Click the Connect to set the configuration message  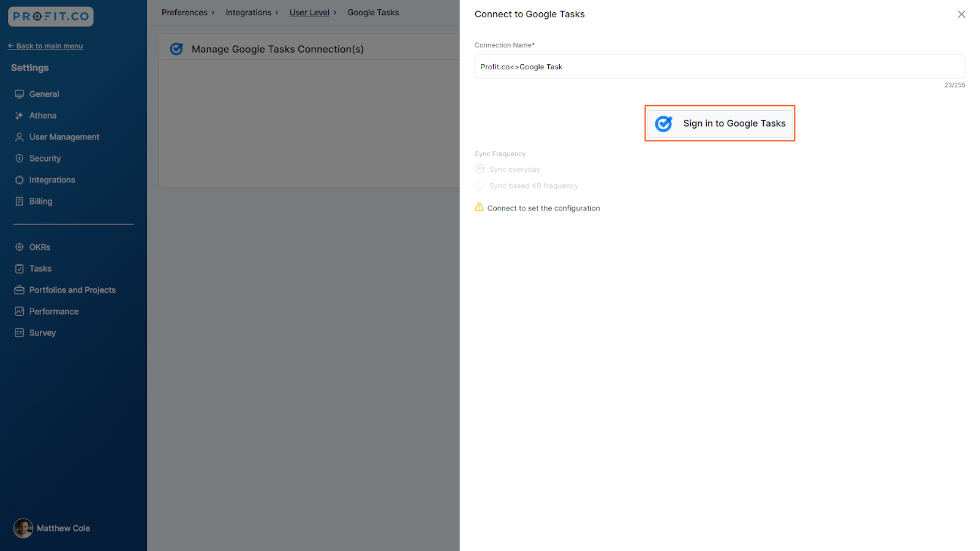click(544, 208)
